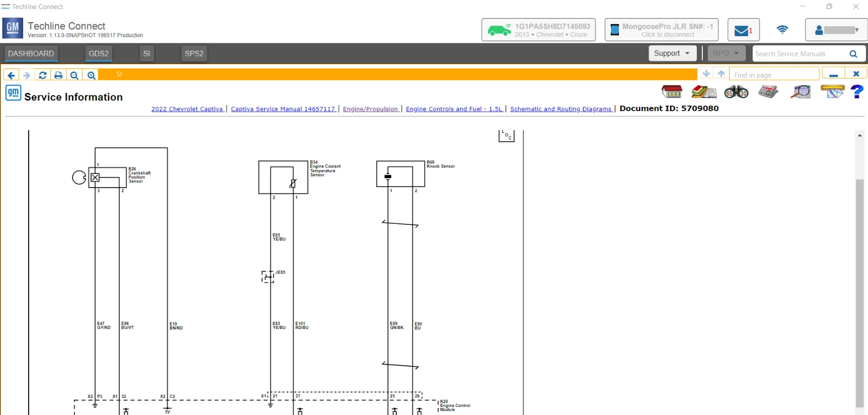
Task: Switch to the GDS2 tab
Action: [99, 54]
